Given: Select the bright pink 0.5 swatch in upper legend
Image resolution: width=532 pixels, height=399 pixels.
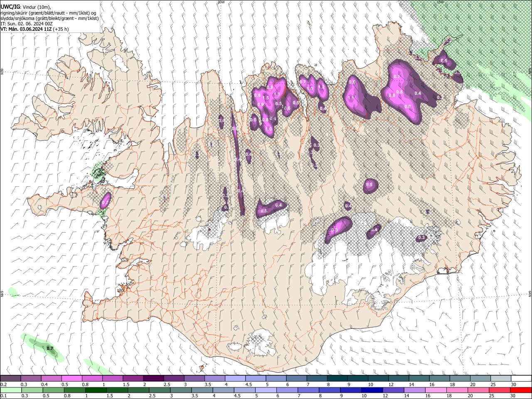Looking at the screenshot, I should click(x=71, y=379).
